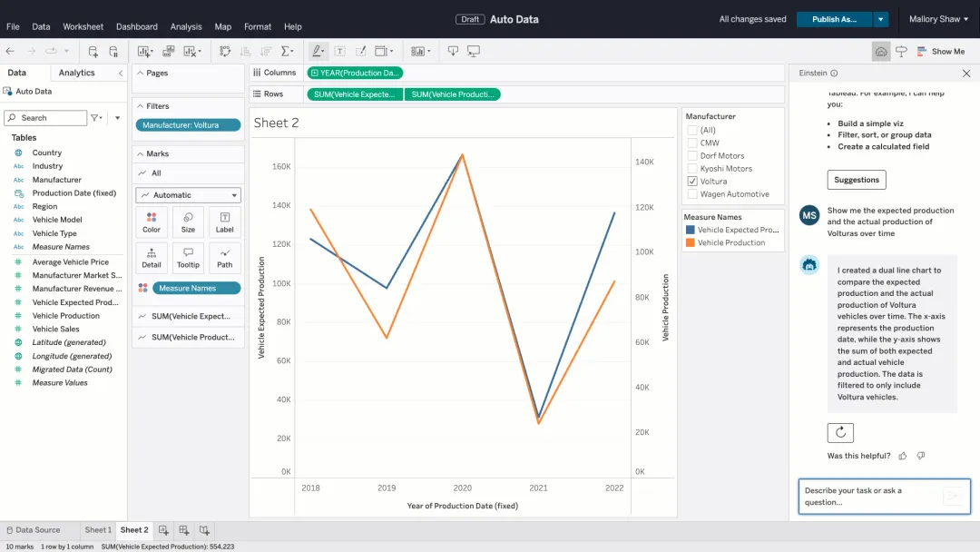The height and width of the screenshot is (552, 980).
Task: Check the Kyoshi Motors checkbox
Action: click(691, 169)
